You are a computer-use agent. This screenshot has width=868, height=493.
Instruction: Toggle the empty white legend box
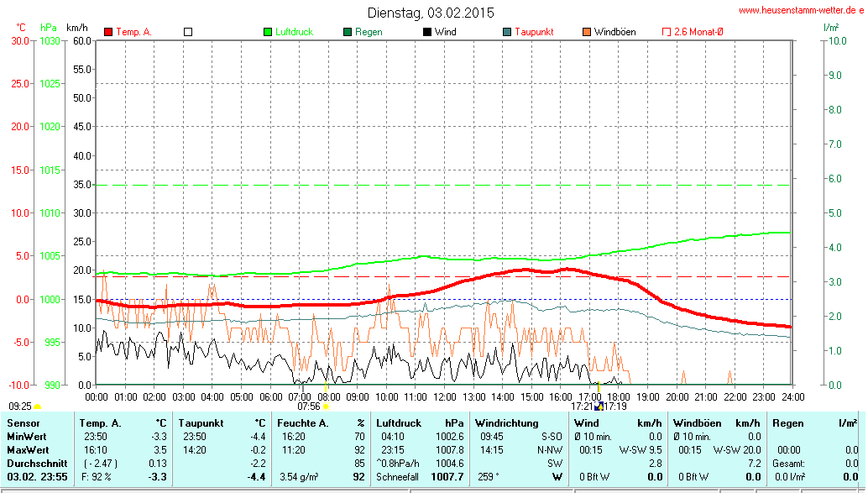(x=188, y=32)
